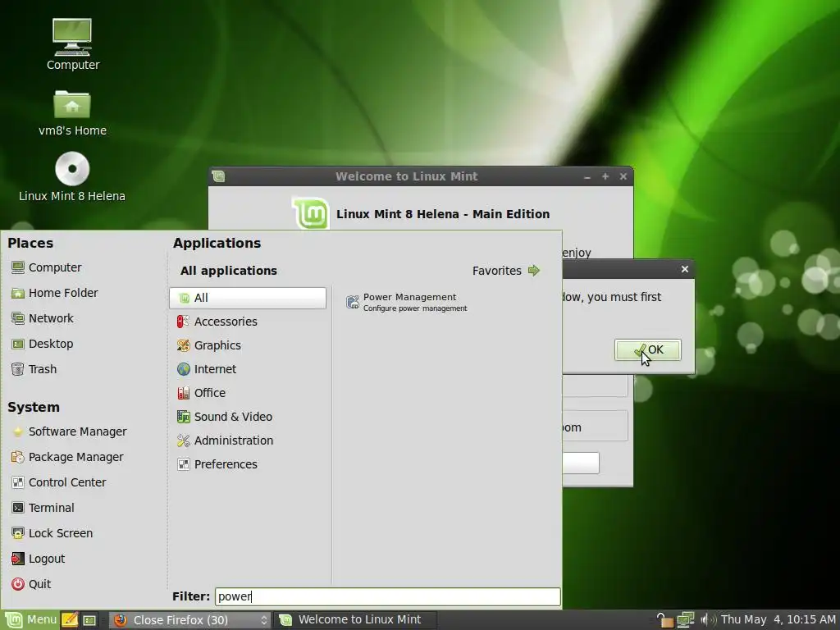Select Quit in the Mint menu
Viewport: 840px width, 630px height.
point(31,584)
